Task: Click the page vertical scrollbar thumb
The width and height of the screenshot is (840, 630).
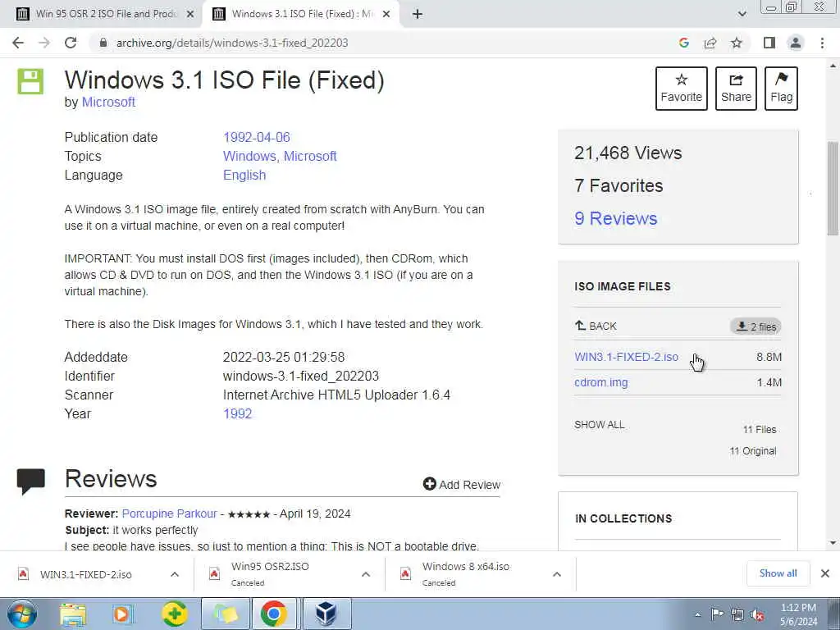Action: (x=833, y=188)
